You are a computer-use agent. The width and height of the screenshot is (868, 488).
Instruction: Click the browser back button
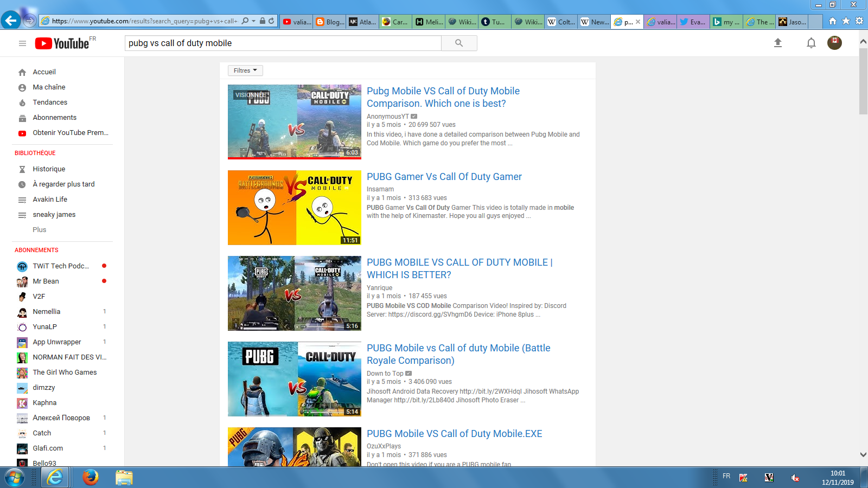point(11,21)
